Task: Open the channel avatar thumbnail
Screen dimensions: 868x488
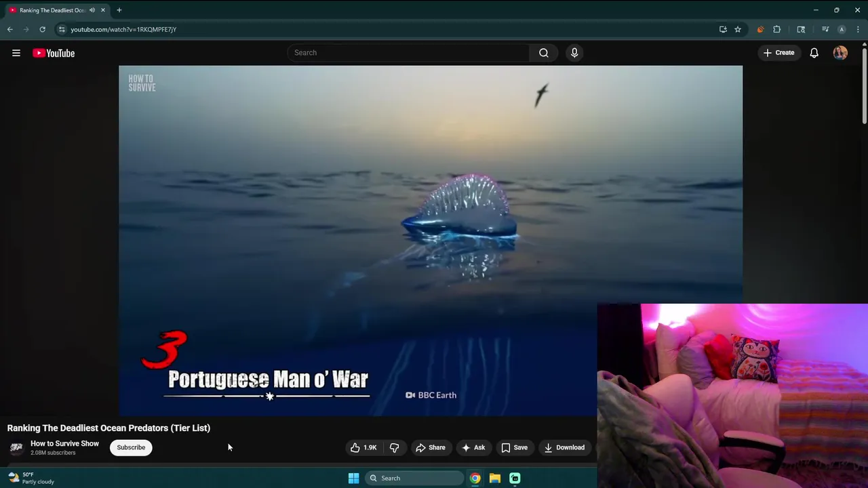Action: 16,447
